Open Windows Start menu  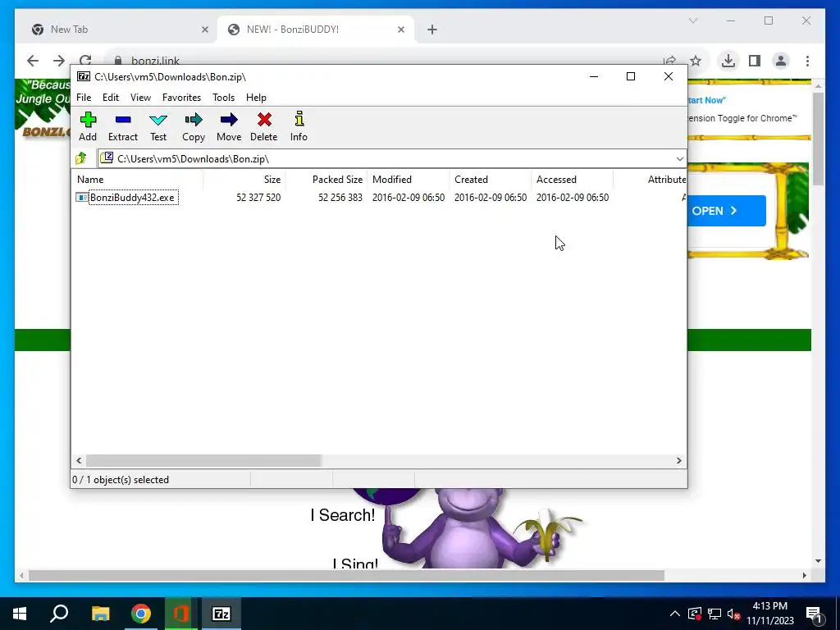20,614
